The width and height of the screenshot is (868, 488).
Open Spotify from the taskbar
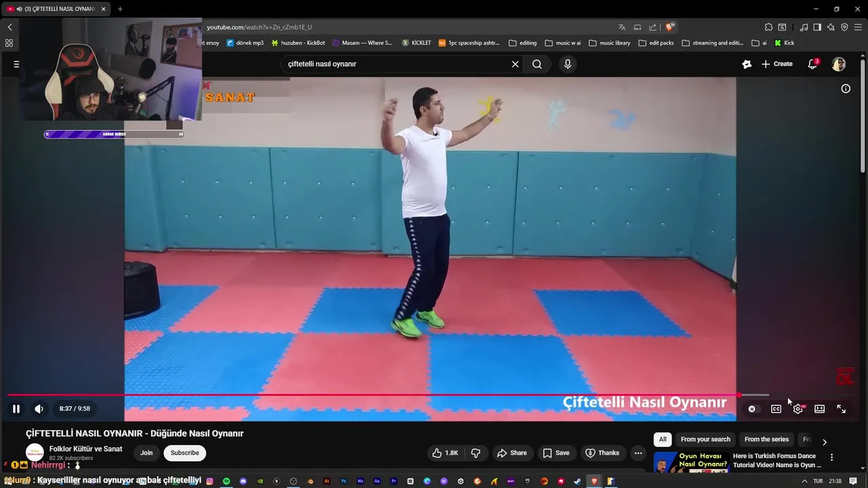(226, 481)
